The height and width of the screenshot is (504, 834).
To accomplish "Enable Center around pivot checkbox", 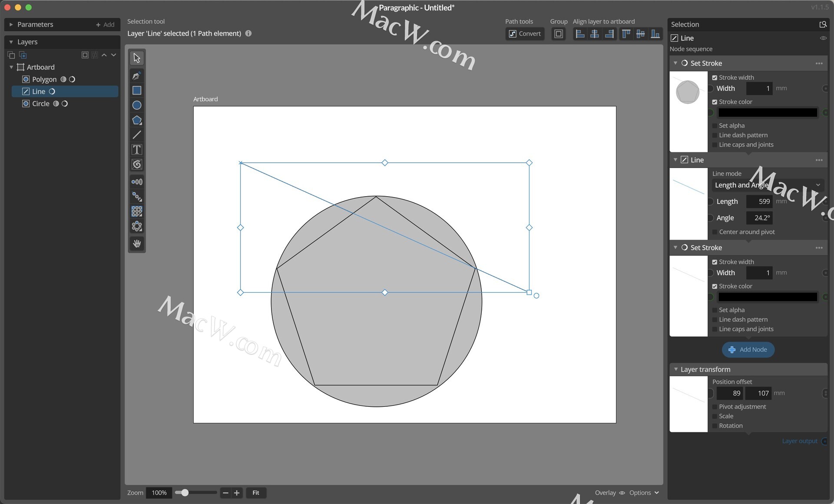I will pyautogui.click(x=715, y=232).
